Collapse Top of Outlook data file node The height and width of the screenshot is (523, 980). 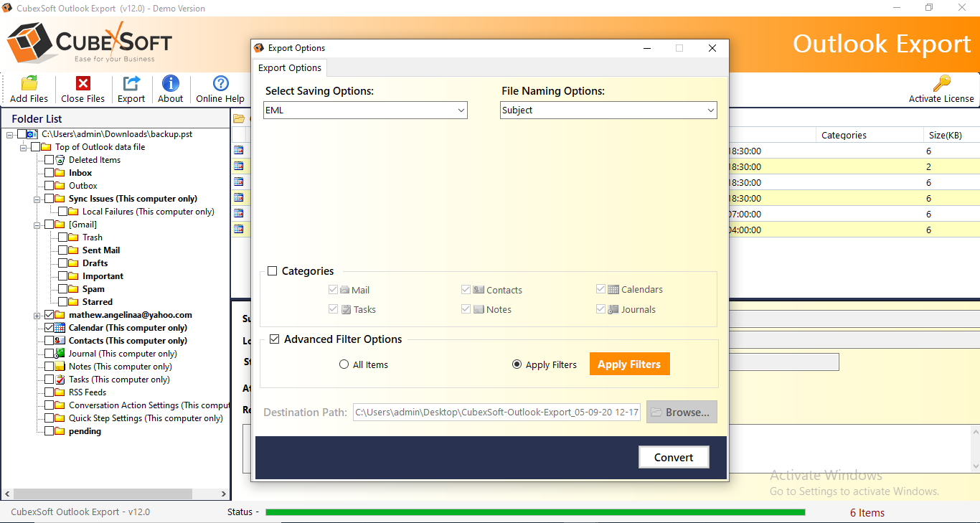(24, 147)
